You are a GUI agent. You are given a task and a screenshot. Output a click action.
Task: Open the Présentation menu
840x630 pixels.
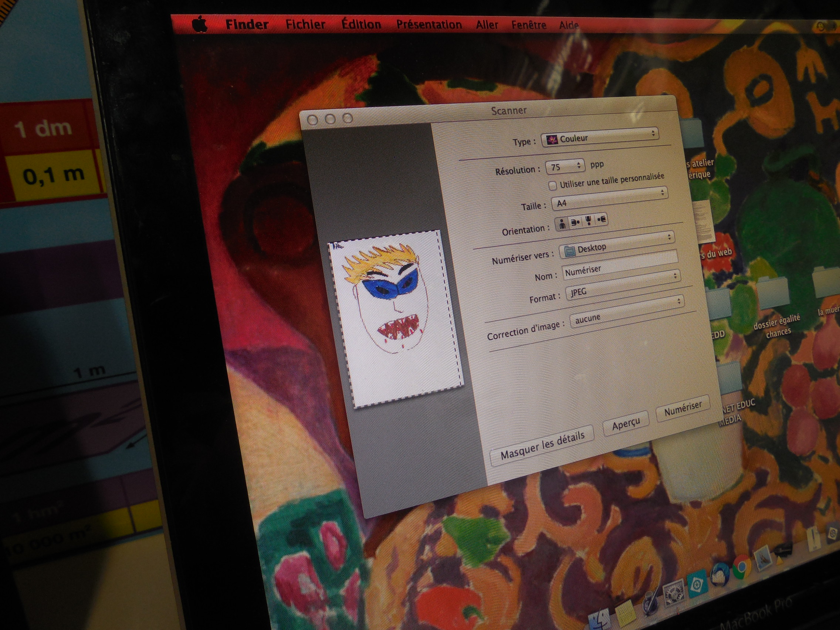[429, 25]
